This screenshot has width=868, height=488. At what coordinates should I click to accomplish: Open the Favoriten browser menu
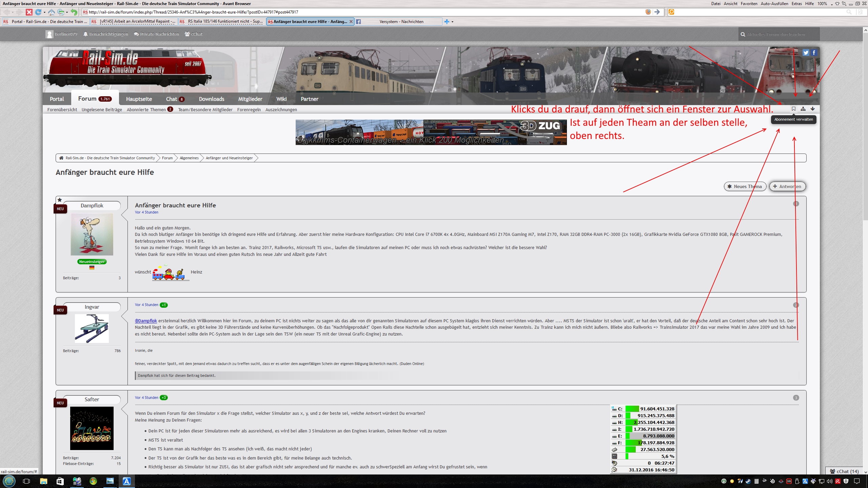pos(749,4)
